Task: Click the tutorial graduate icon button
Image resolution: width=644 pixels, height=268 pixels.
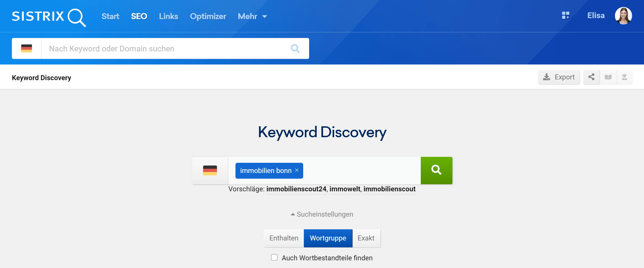Action: (x=624, y=77)
